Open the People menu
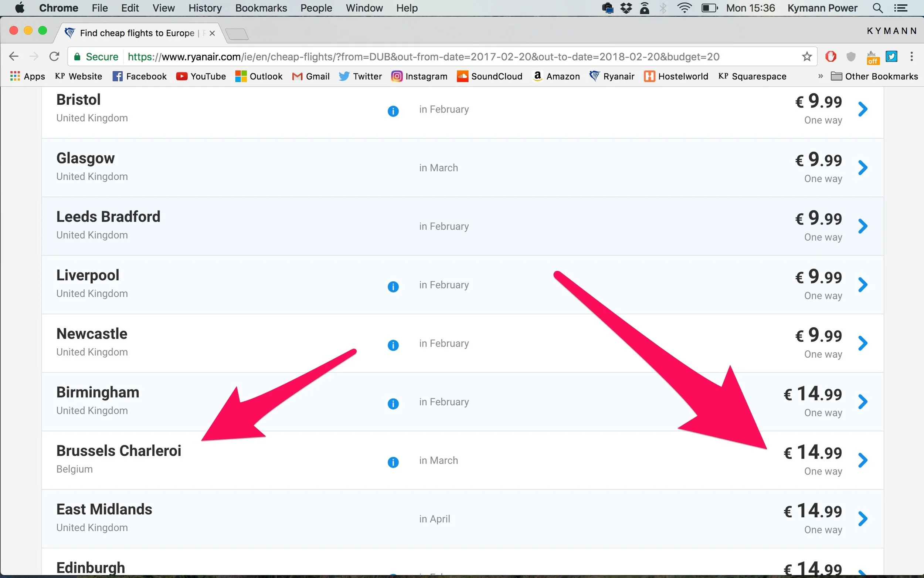This screenshot has width=924, height=578. click(316, 8)
